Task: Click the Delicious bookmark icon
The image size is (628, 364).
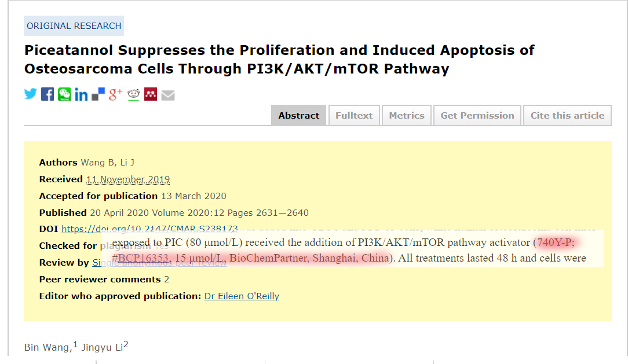Action: 98,94
